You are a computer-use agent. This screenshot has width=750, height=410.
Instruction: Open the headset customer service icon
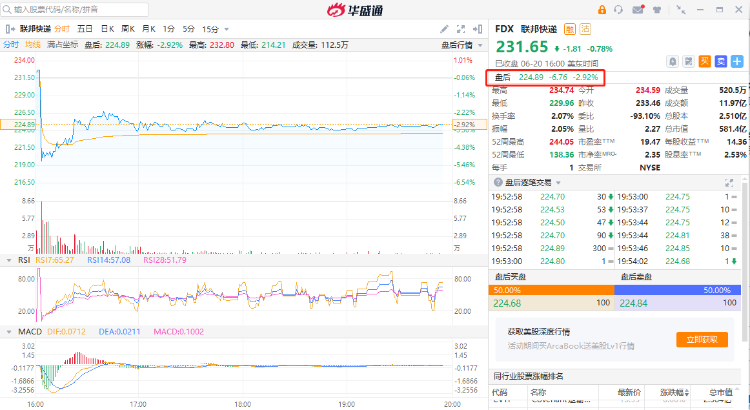pos(618,10)
